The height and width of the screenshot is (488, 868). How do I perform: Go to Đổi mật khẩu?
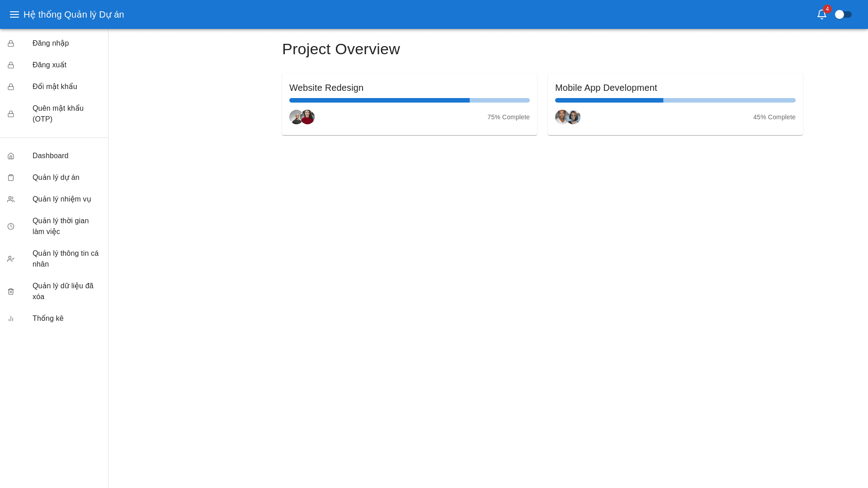[x=55, y=87]
